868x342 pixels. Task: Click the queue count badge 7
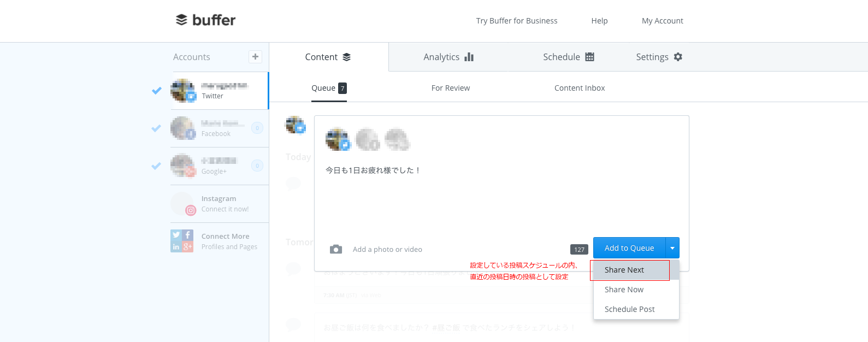pyautogui.click(x=343, y=88)
